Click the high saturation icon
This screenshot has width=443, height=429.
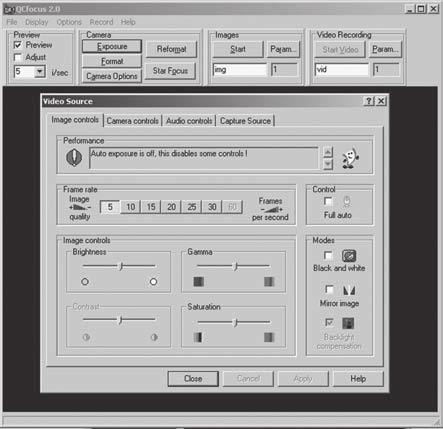[x=269, y=337]
